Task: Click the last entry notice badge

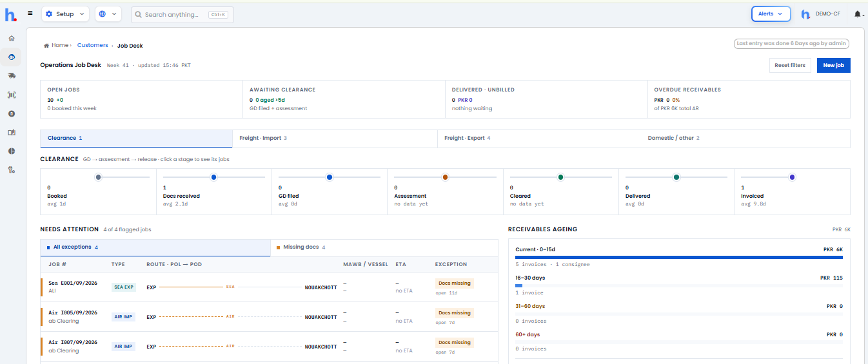Action: [791, 44]
